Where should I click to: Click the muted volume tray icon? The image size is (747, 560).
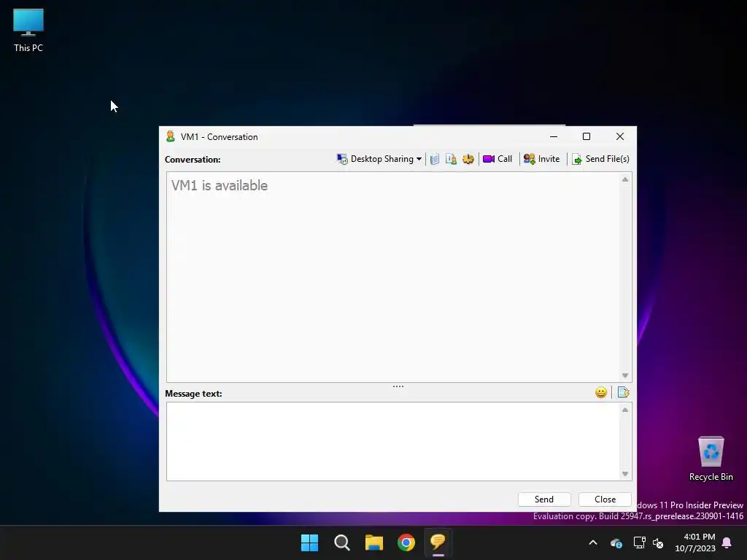[x=659, y=542]
